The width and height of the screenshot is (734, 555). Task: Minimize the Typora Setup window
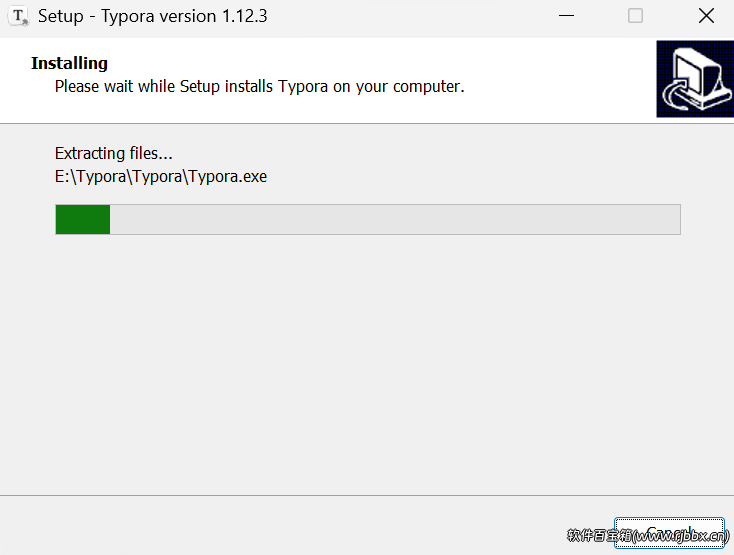click(x=566, y=16)
